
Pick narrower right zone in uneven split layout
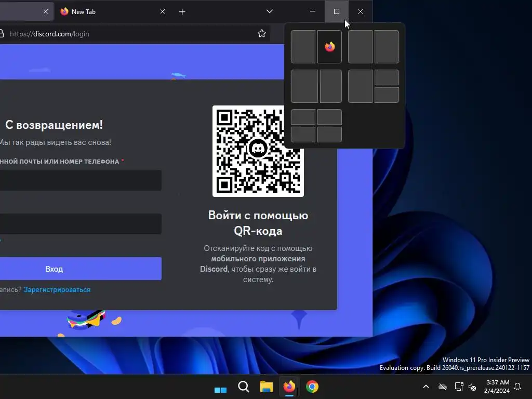[x=331, y=86]
